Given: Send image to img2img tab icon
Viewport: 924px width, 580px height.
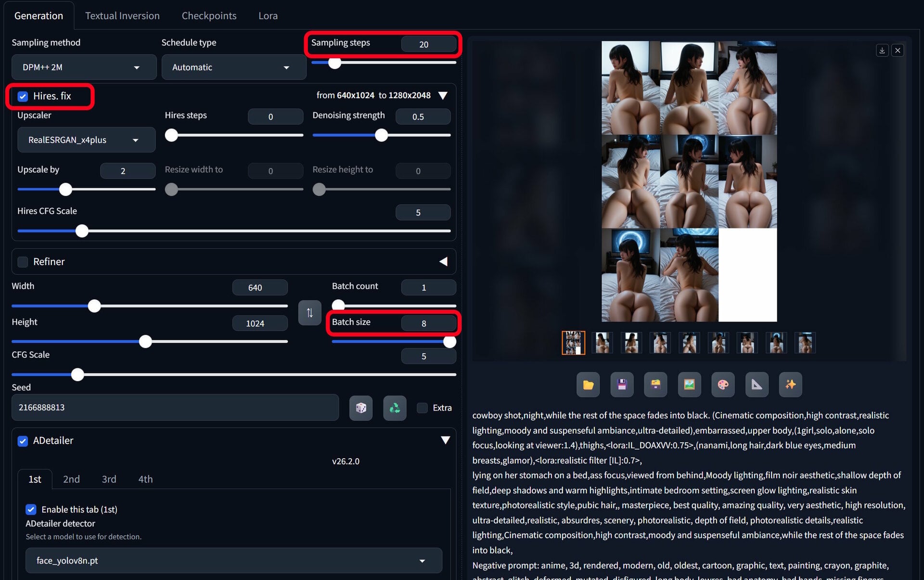Looking at the screenshot, I should [x=689, y=385].
